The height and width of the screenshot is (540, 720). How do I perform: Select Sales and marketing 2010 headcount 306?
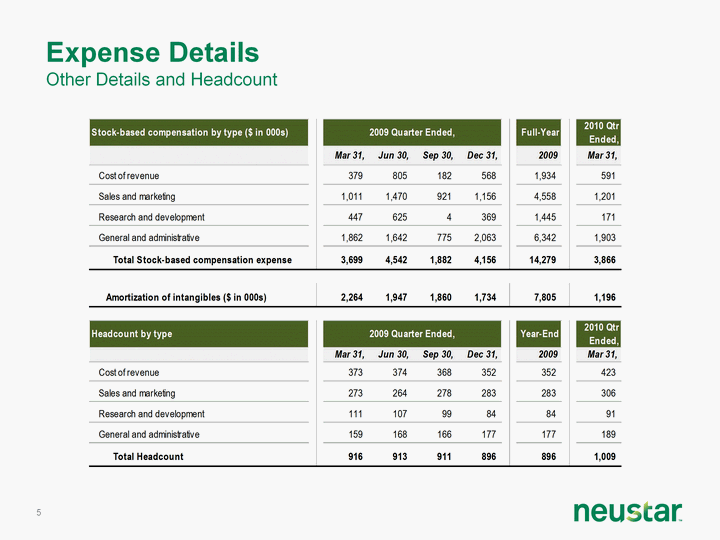pyautogui.click(x=608, y=393)
